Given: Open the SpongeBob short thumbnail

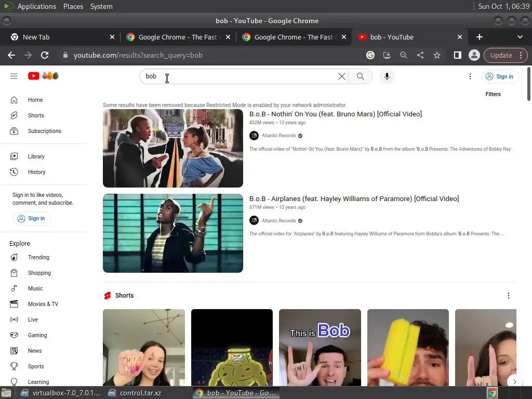Looking at the screenshot, I should pyautogui.click(x=232, y=348).
